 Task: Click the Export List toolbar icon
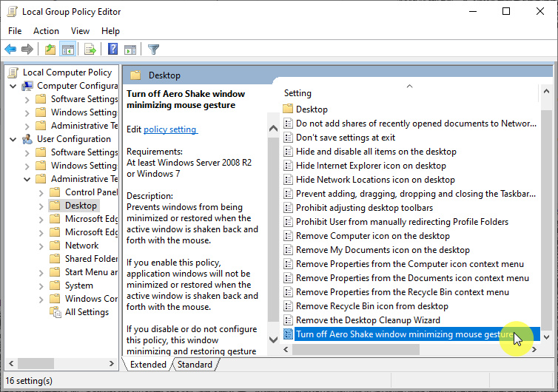[90, 50]
